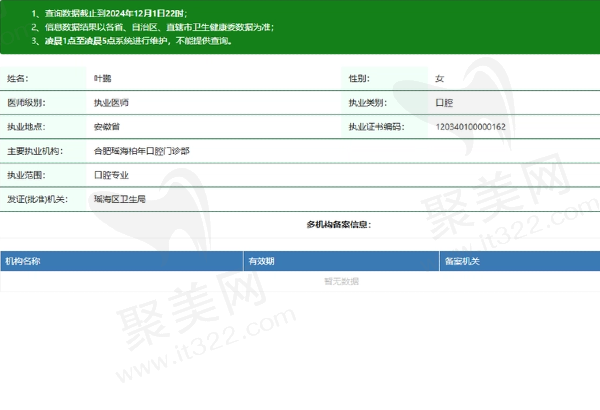The height and width of the screenshot is (410, 600).
Task: Click the gender value 女
Action: tap(440, 78)
